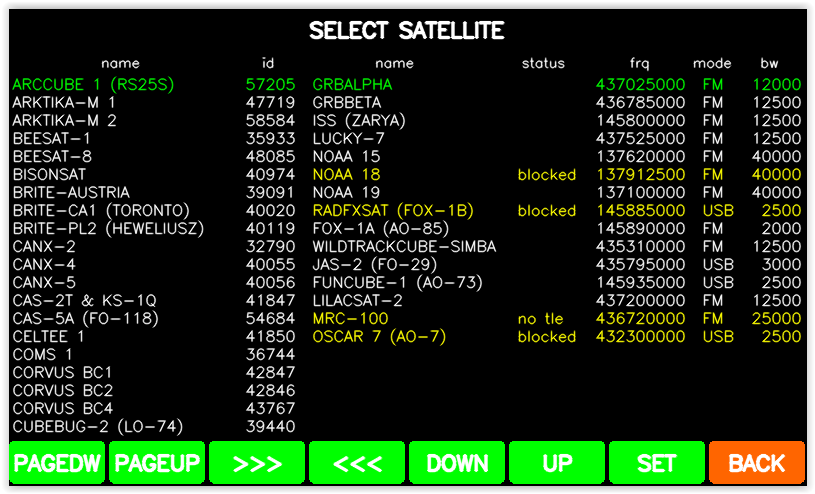Click the CANX-2 row
The image size is (815, 494).
pyautogui.click(x=154, y=246)
